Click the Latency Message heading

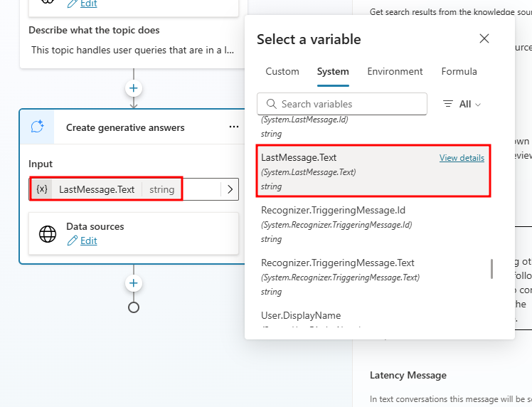click(x=408, y=376)
